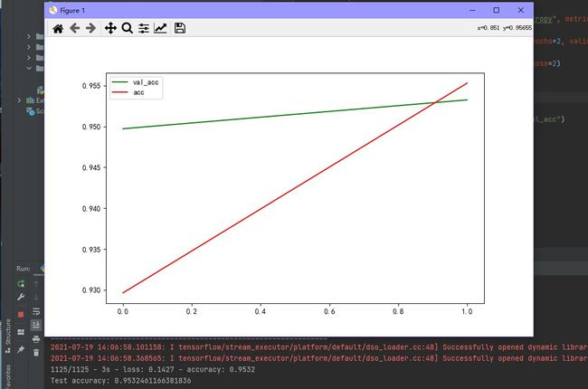Minimize the Figure 1 window

coord(472,11)
